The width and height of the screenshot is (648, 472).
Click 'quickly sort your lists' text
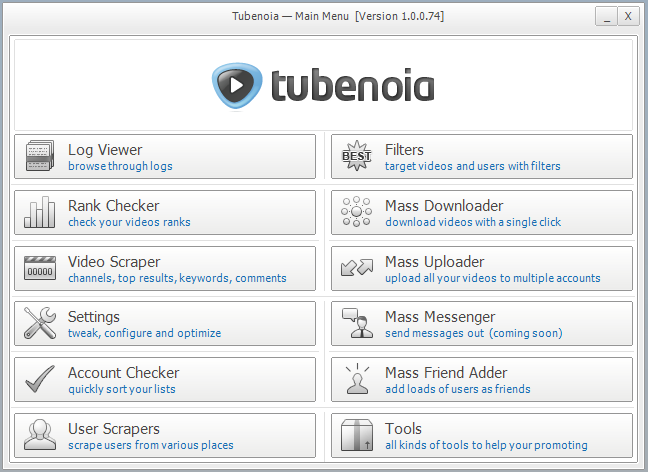[122, 389]
